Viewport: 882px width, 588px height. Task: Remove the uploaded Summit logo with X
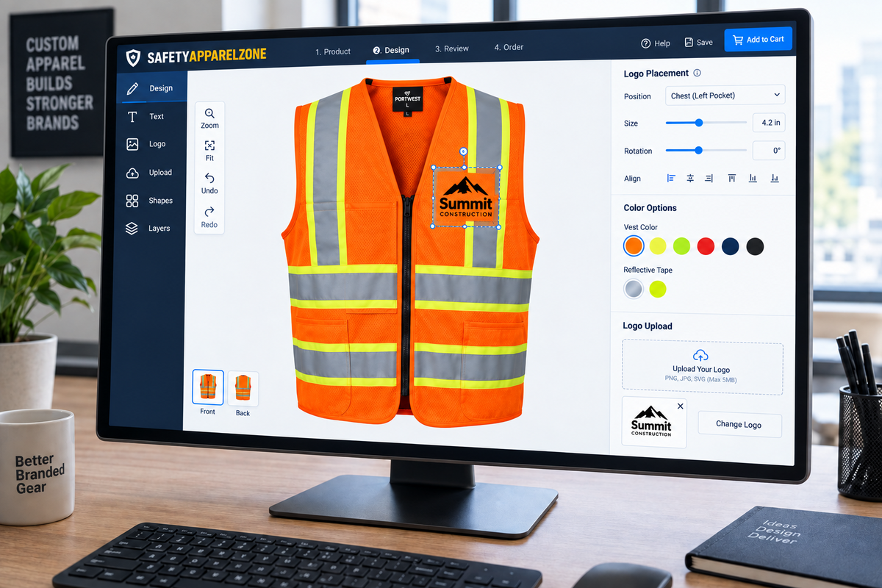coord(680,406)
